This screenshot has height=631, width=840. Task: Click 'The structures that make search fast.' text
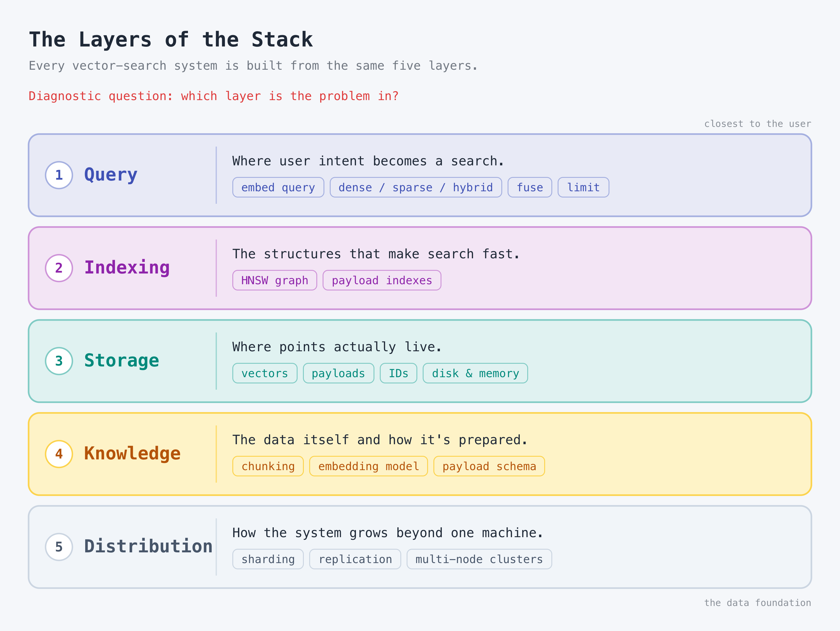point(376,254)
